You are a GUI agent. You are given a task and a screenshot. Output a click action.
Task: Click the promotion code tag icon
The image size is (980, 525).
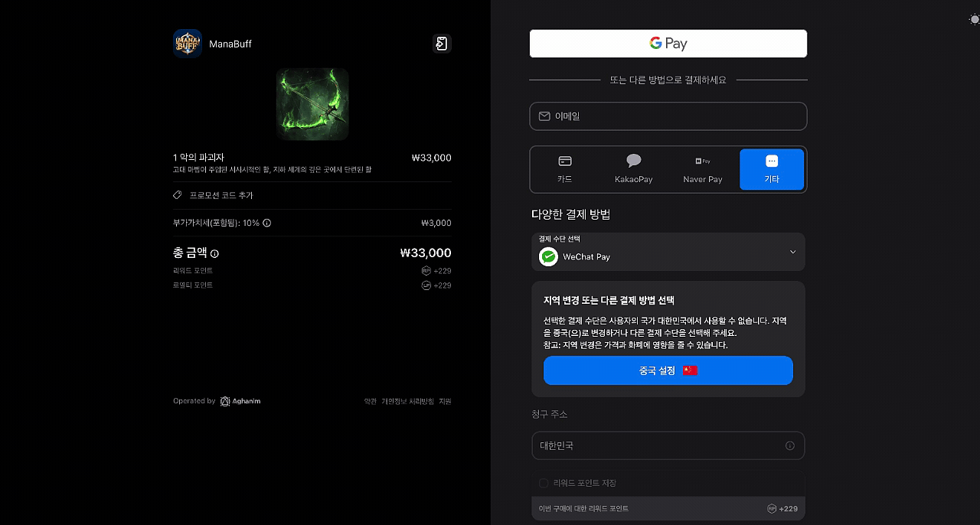(177, 195)
